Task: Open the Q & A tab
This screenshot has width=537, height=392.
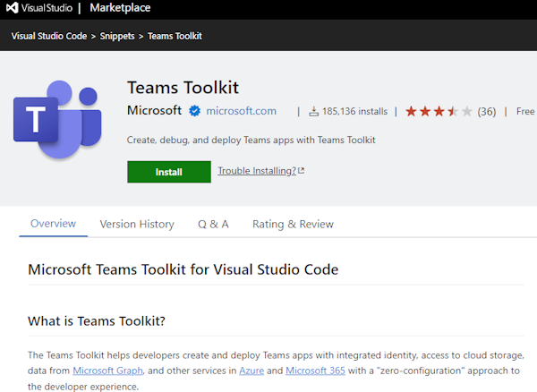Action: [x=213, y=225]
